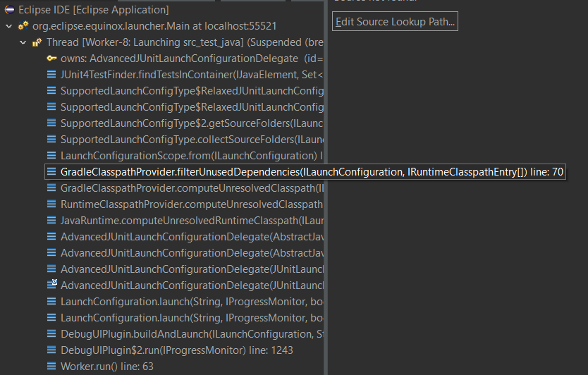Viewport: 588px width, 375px height.
Task: Click the org.eclipse.equinox.launcher.Main debug target icon
Action: 23,26
